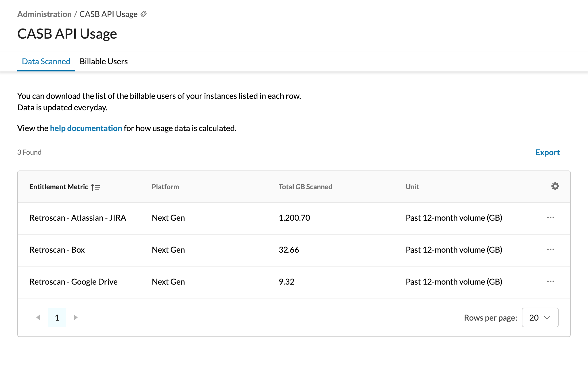Select page 1 in the pagination
The width and height of the screenshot is (588, 371).
57,317
